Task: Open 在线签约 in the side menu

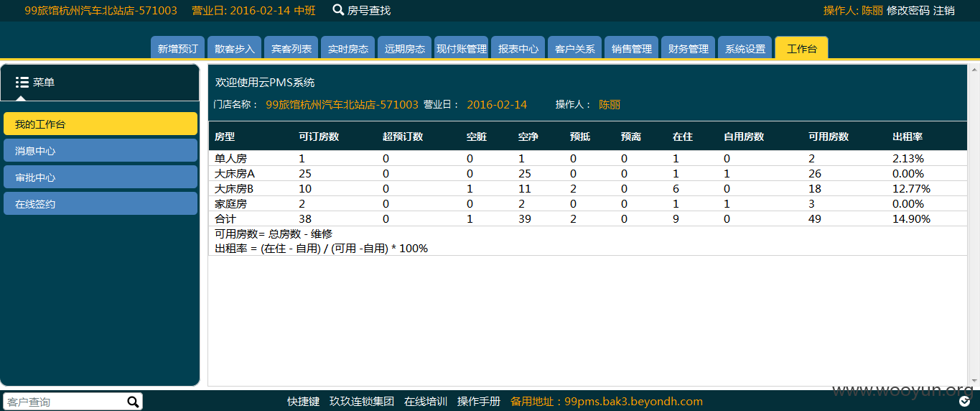Action: [x=101, y=203]
